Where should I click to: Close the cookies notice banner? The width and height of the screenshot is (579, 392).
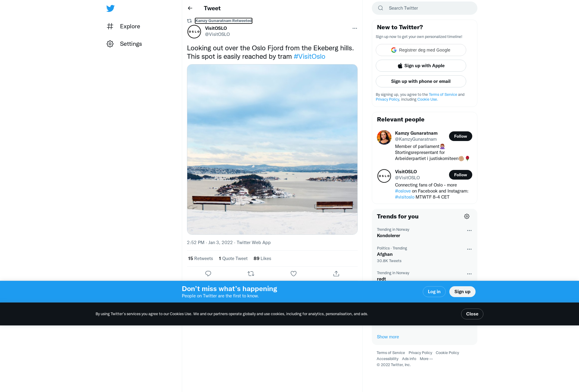click(472, 314)
